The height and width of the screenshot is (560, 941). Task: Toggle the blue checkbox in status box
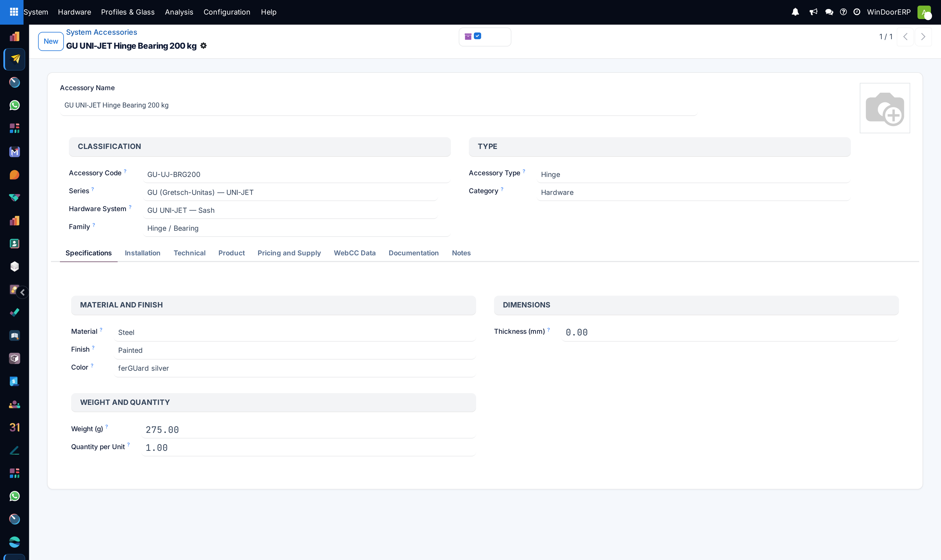pos(478,36)
